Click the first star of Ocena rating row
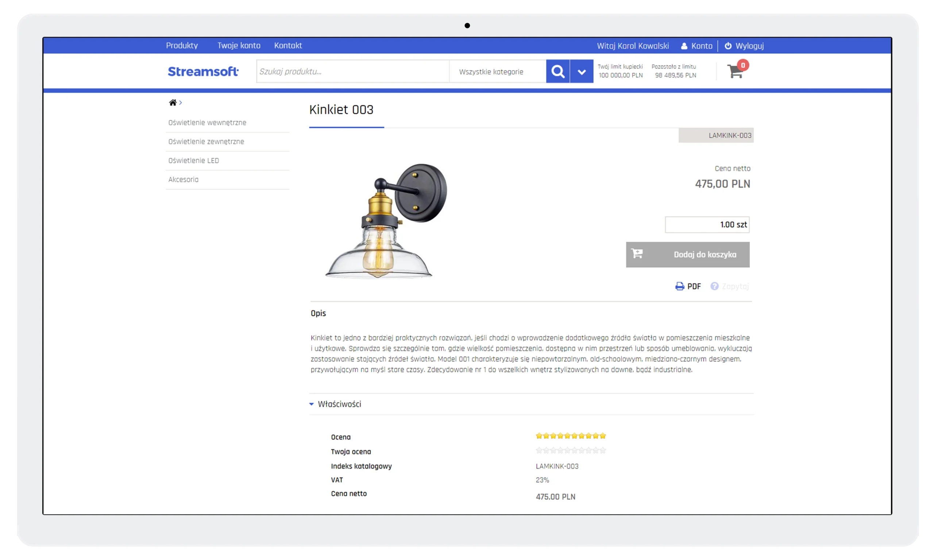The height and width of the screenshot is (560, 934). 540,436
